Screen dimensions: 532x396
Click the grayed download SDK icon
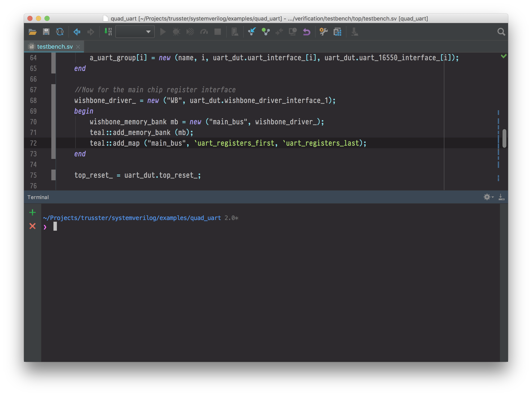pos(355,32)
